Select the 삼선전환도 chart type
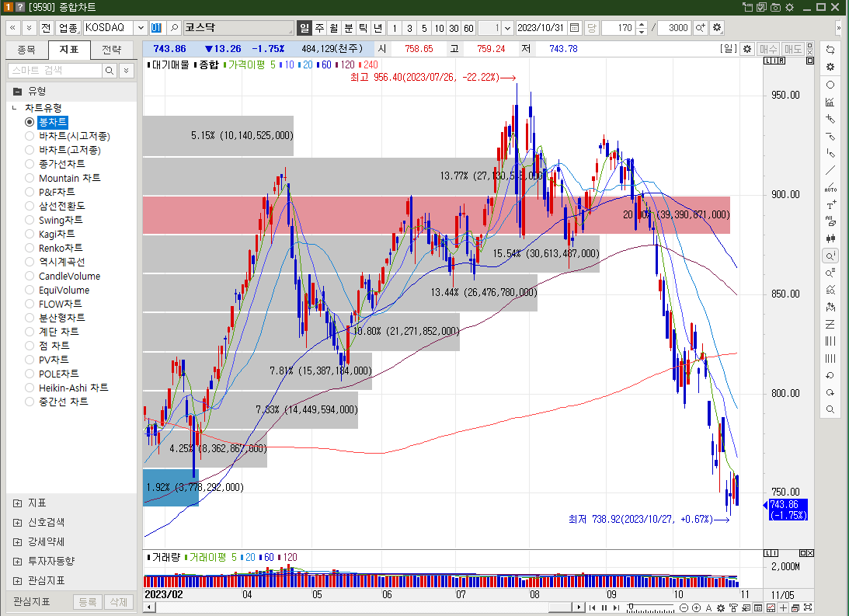The height and width of the screenshot is (616, 849). coord(30,206)
